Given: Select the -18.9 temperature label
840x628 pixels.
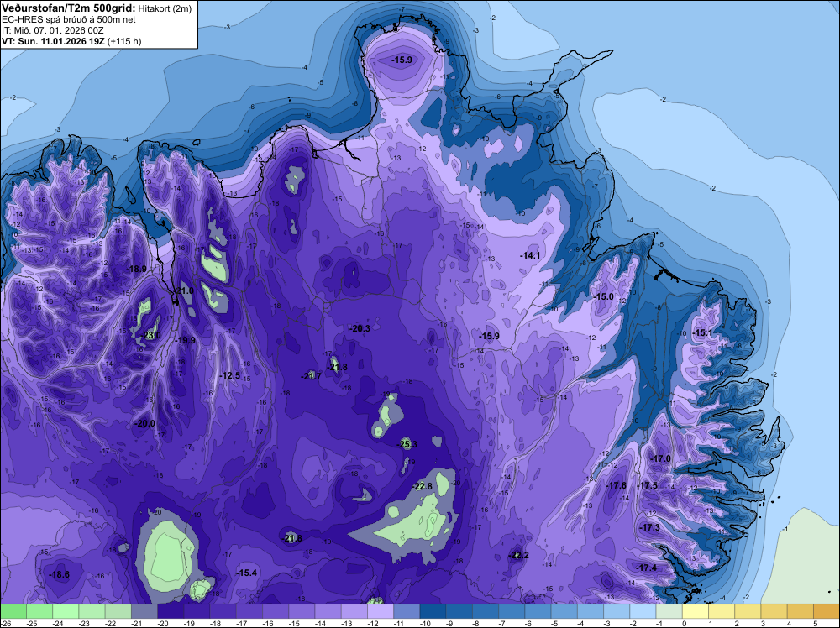Looking at the screenshot, I should tap(137, 270).
